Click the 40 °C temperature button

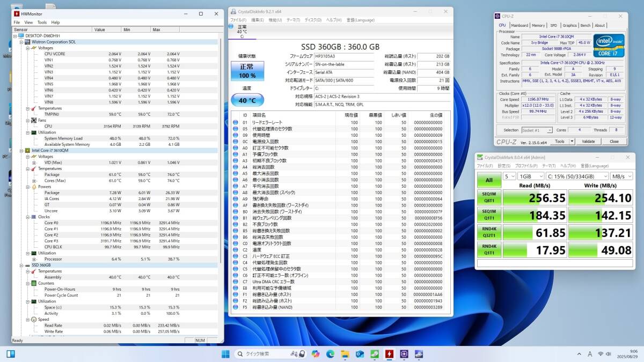247,100
